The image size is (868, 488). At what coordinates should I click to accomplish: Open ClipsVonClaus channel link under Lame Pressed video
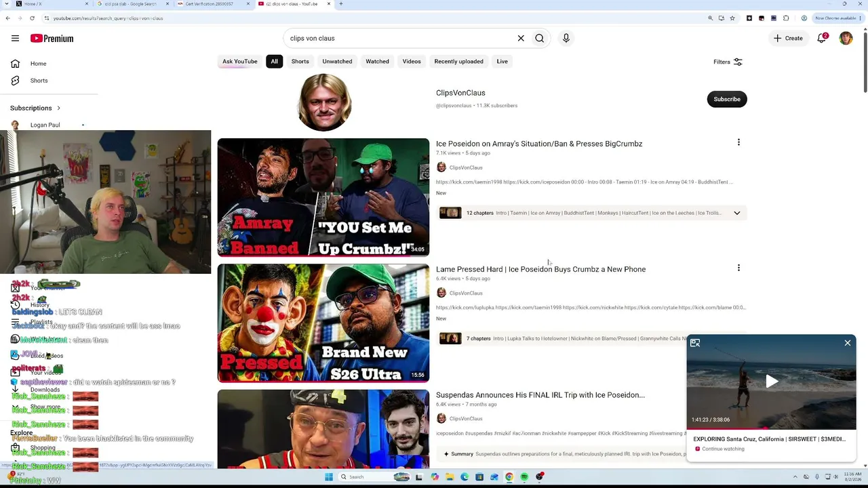[466, 293]
